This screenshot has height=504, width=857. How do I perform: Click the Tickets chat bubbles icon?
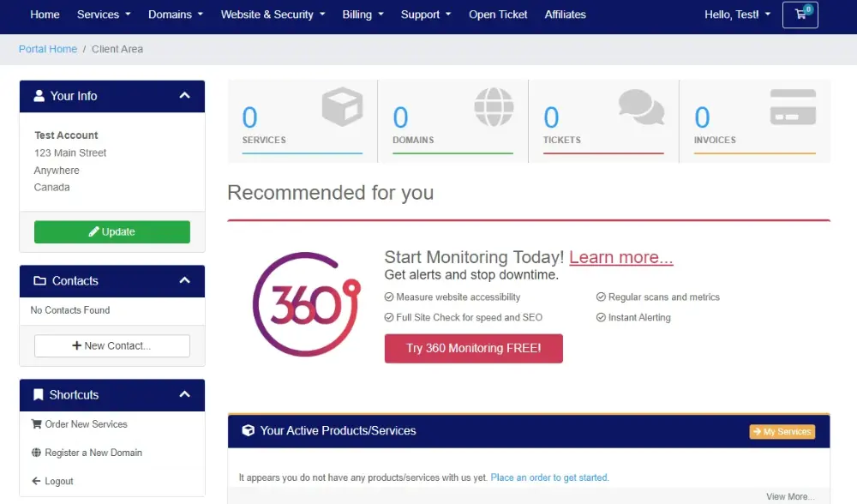click(641, 108)
